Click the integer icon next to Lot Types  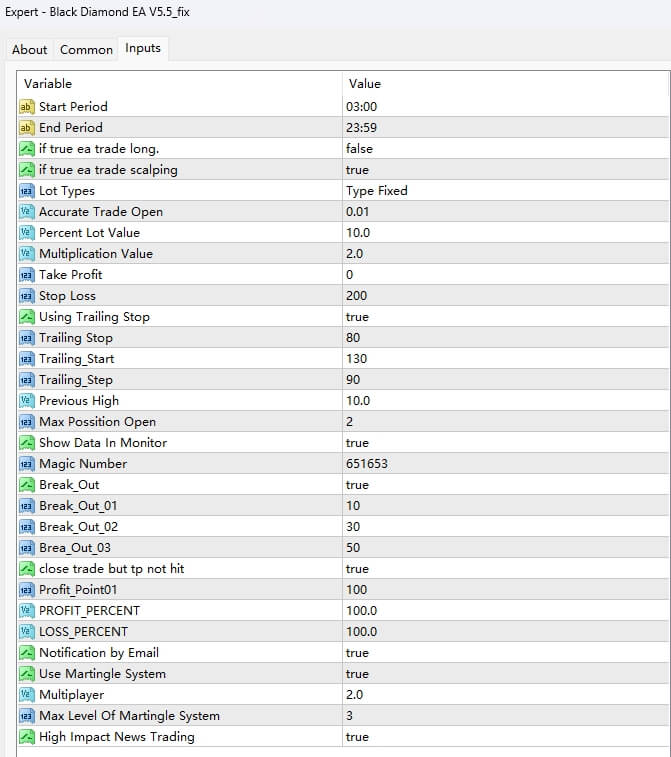(x=27, y=191)
